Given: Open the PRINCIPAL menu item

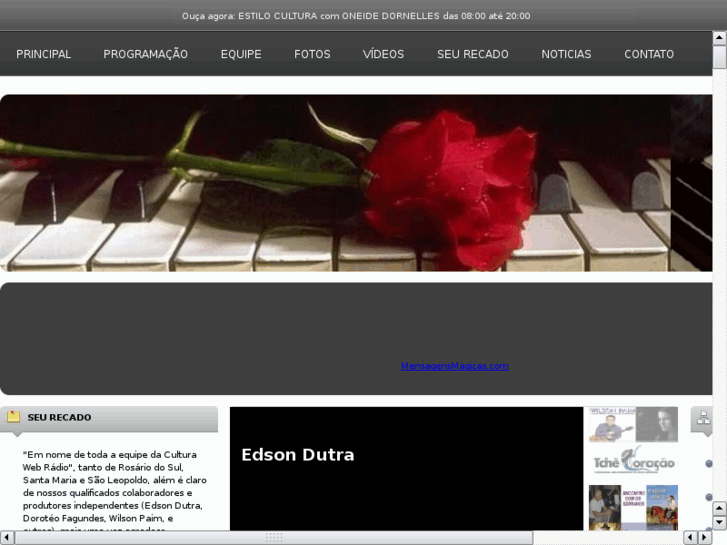Looking at the screenshot, I should coord(44,54).
